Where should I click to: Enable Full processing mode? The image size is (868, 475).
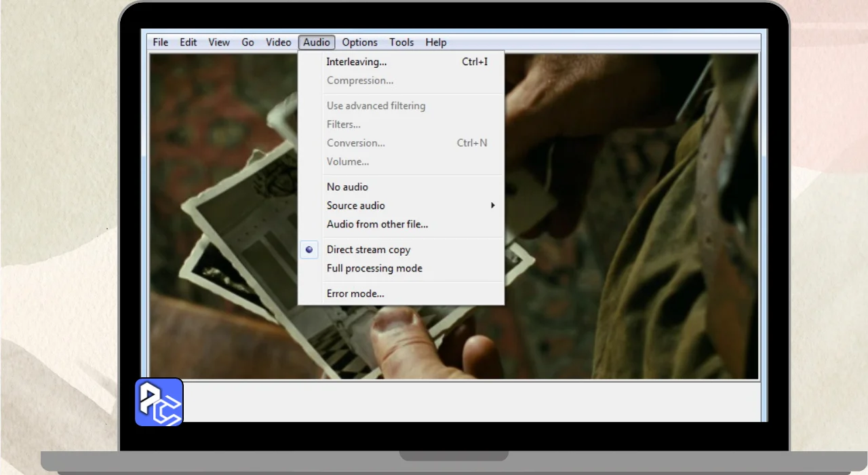(374, 268)
